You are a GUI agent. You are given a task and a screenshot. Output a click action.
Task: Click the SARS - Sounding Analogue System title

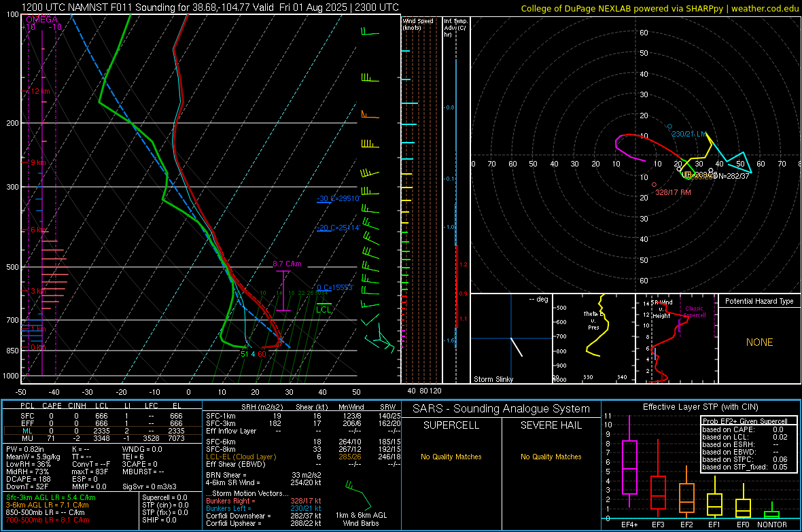[x=502, y=409]
